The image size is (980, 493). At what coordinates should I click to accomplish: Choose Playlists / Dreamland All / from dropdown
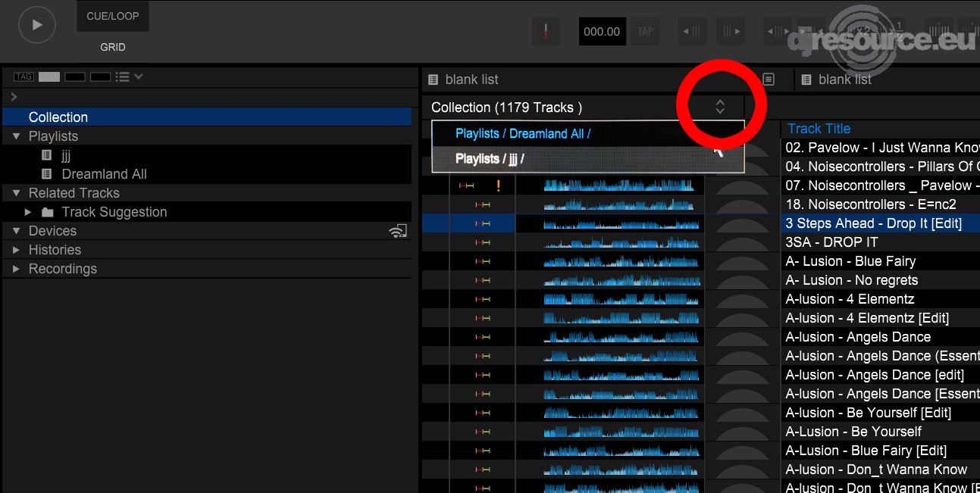coord(588,133)
